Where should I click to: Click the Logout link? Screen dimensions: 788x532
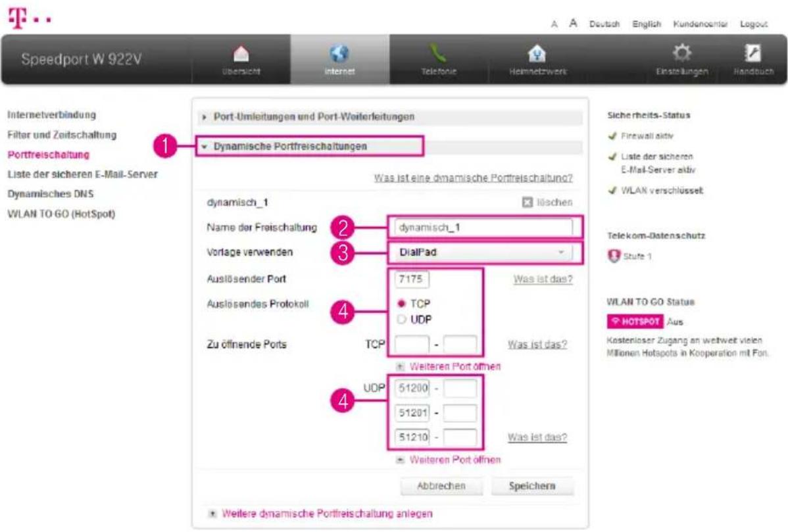tap(753, 24)
